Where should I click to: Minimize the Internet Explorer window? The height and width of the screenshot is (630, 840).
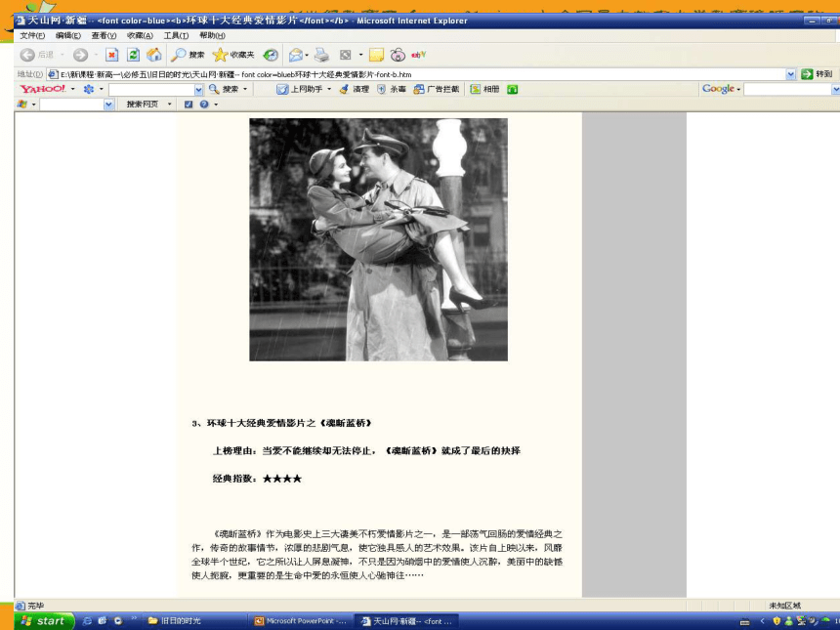tap(812, 21)
